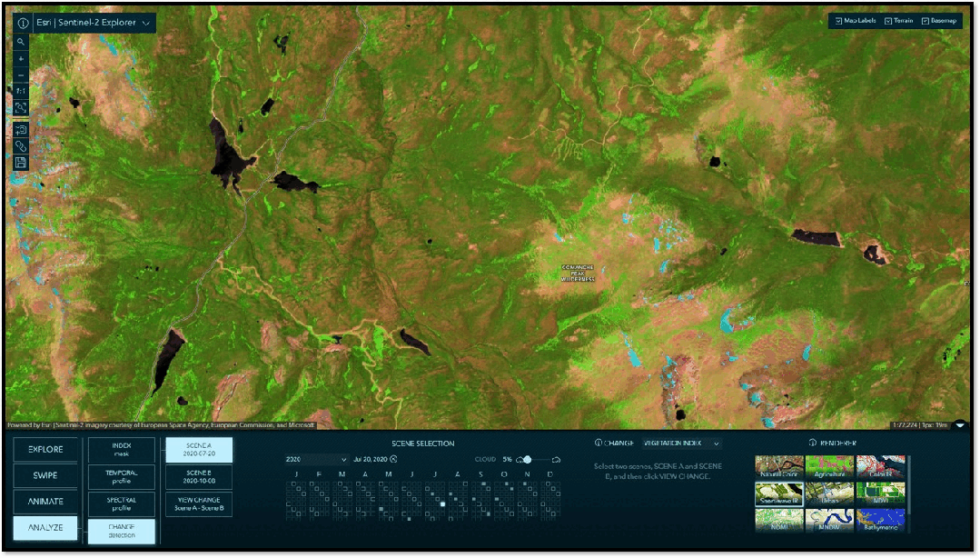This screenshot has height=558, width=980.
Task: Zoom in with the plus button
Action: (x=21, y=59)
